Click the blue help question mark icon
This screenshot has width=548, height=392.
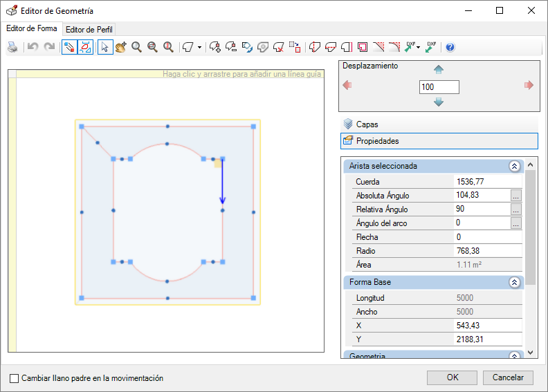point(450,47)
